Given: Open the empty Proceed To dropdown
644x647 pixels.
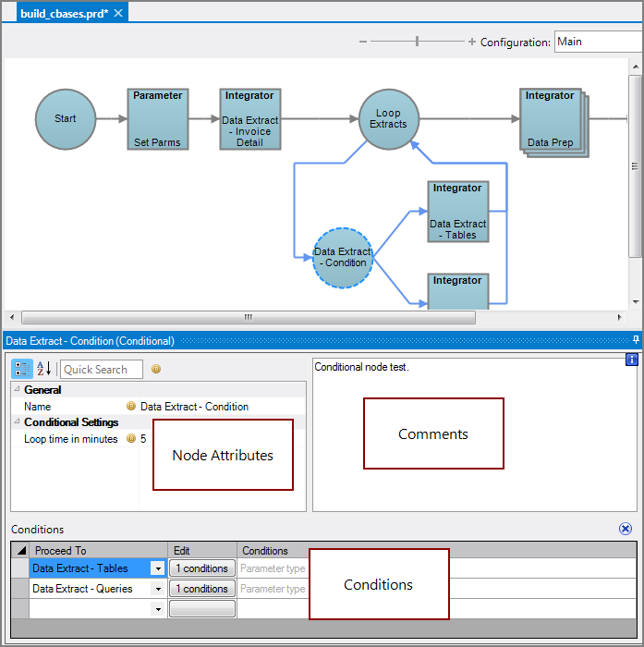Looking at the screenshot, I should pyautogui.click(x=158, y=609).
